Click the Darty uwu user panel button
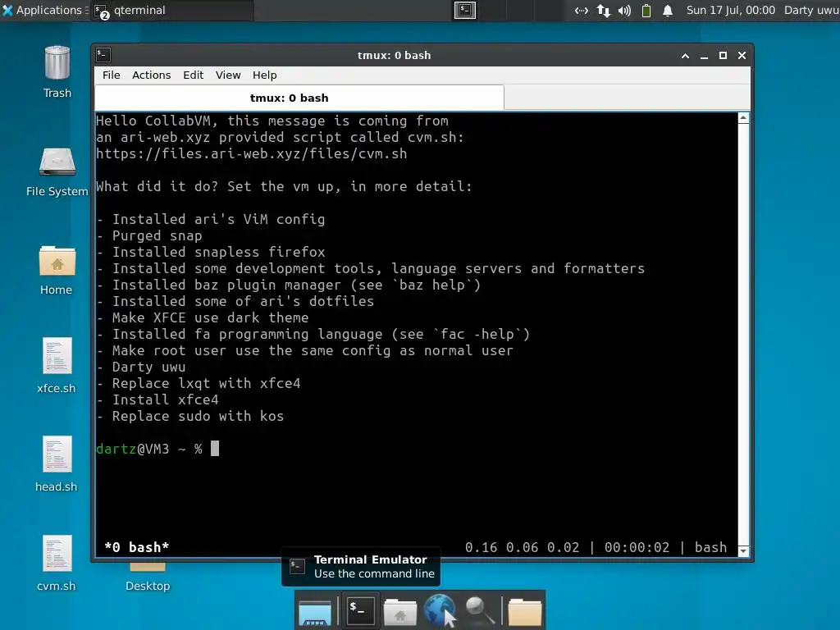 tap(811, 10)
